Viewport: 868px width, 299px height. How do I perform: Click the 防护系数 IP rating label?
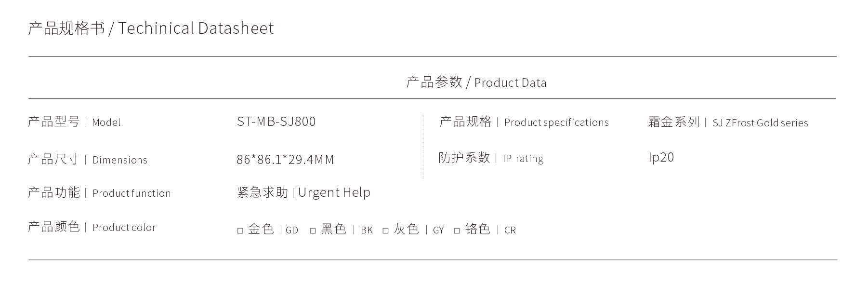(x=491, y=158)
